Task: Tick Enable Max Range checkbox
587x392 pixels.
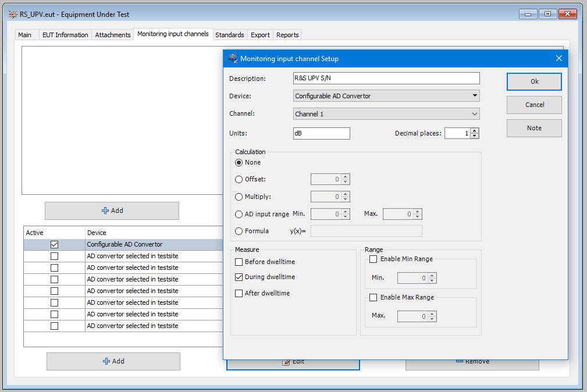Action: click(x=373, y=297)
